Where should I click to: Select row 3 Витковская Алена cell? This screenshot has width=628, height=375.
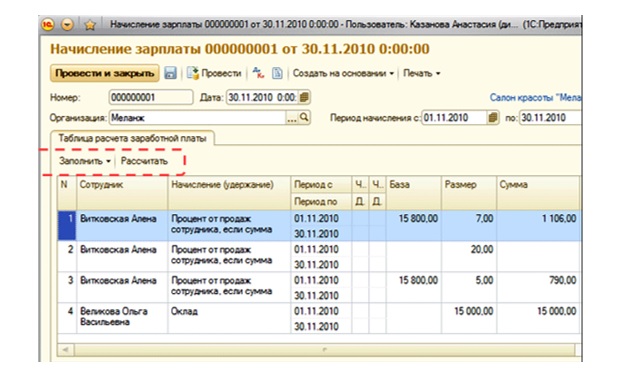[x=122, y=287]
